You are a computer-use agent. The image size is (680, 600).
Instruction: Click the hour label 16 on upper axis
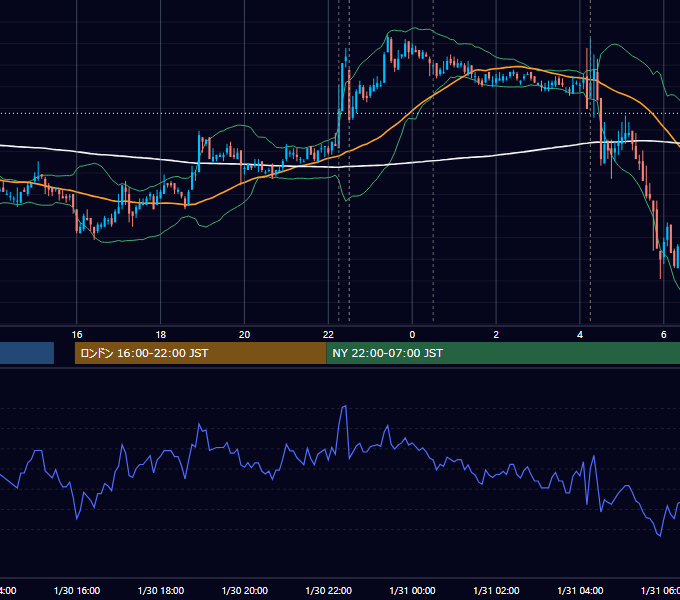tap(77, 335)
